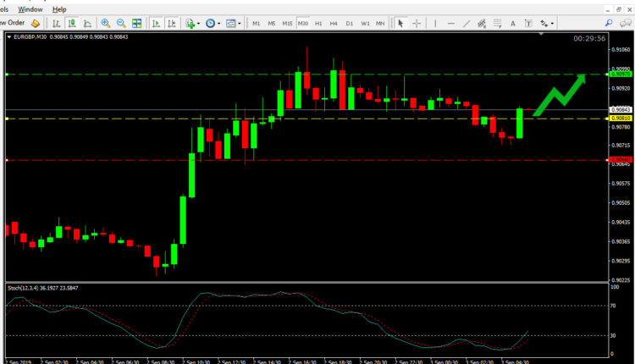This screenshot has height=364, width=635.
Task: Click the green 0.90970 price label
Action: click(621, 74)
